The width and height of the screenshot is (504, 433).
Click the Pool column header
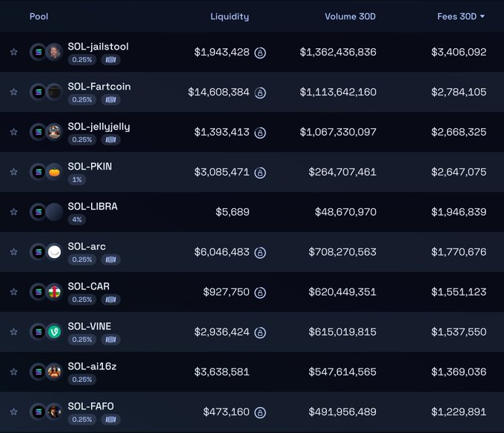[39, 16]
